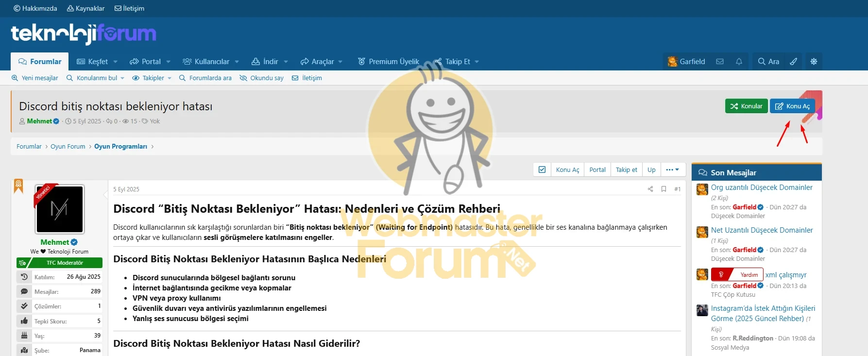Open Garfield avatar beside Org uzantılı Düşecek Domainler
The height and width of the screenshot is (356, 868).
click(x=702, y=189)
